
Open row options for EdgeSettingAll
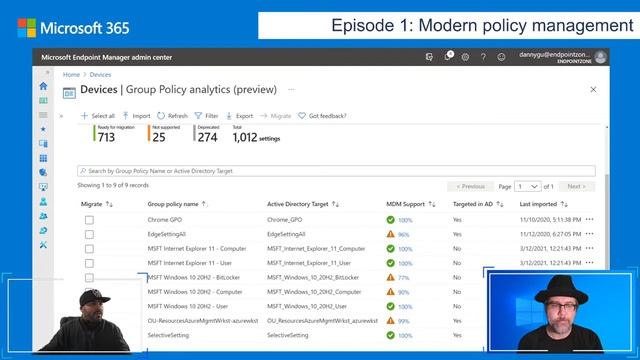(x=589, y=234)
